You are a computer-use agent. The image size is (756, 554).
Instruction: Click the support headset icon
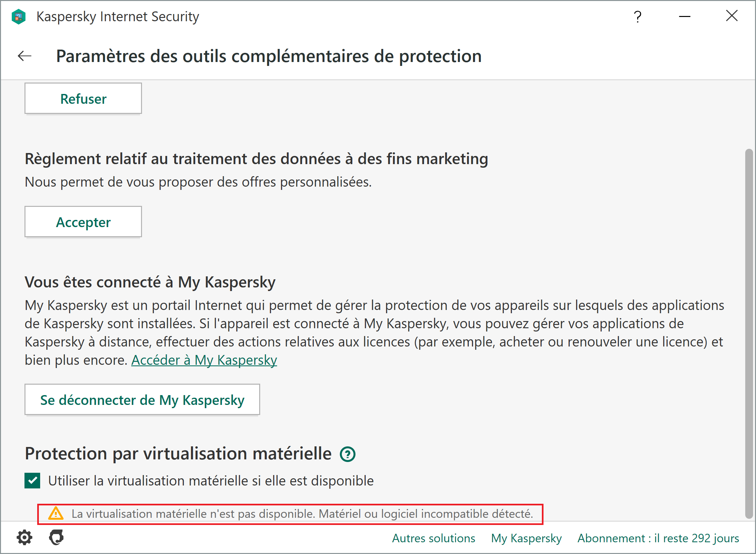[56, 538]
